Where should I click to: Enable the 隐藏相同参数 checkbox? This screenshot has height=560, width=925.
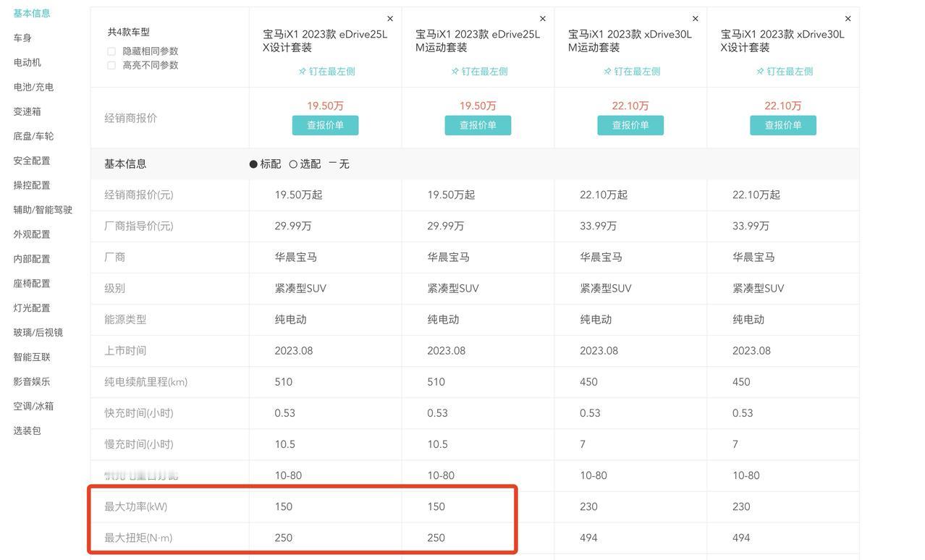click(x=111, y=51)
